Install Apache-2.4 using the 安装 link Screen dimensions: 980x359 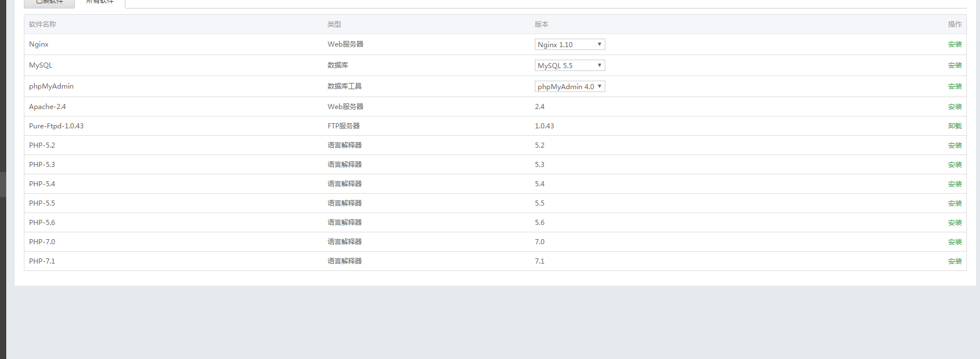tap(955, 107)
